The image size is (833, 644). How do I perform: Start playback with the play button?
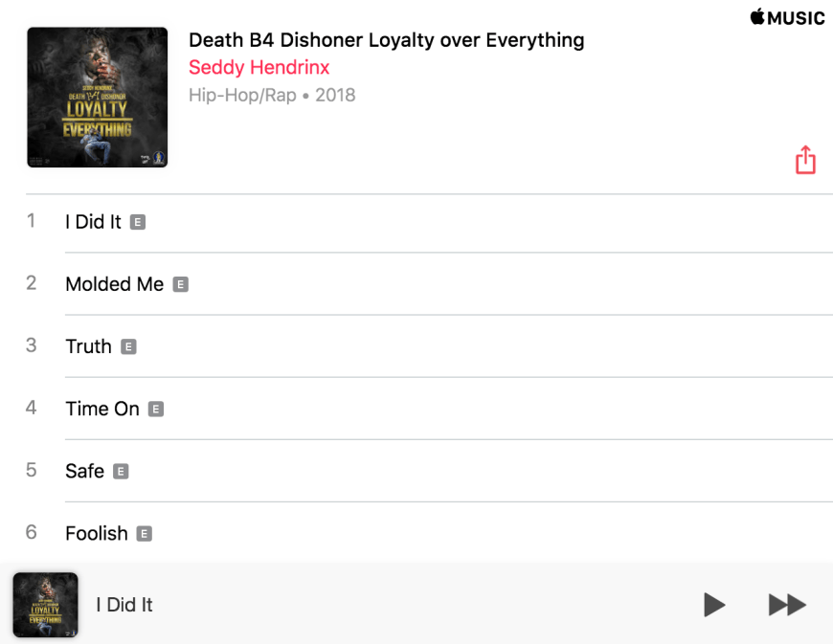[714, 605]
